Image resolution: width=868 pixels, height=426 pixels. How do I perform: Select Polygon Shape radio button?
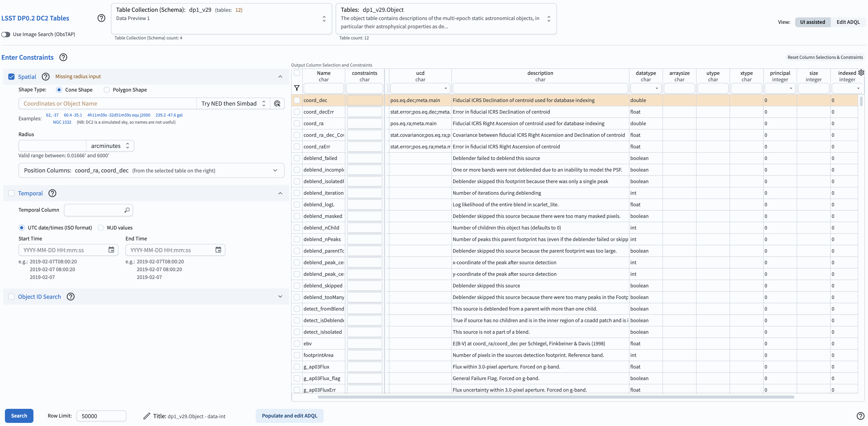[107, 90]
